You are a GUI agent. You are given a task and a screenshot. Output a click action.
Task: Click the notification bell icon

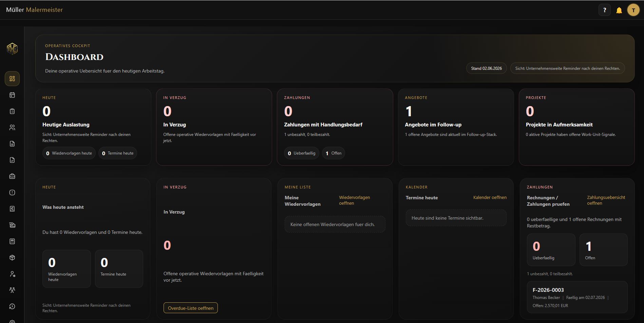619,10
